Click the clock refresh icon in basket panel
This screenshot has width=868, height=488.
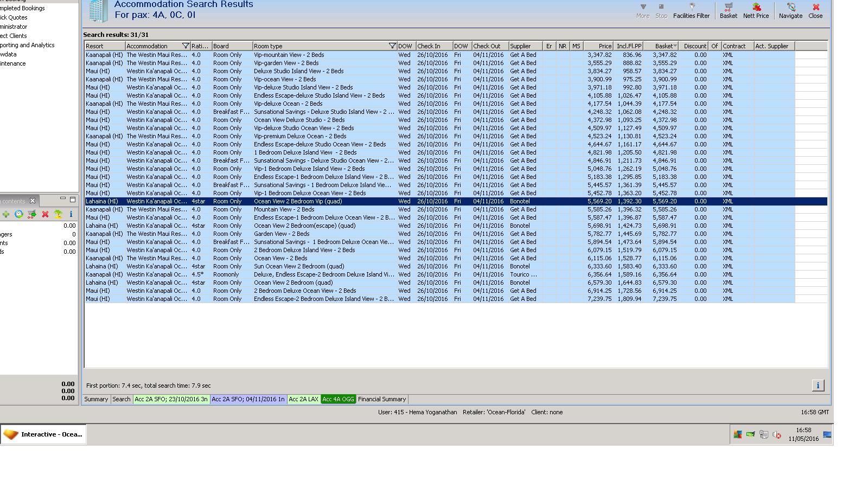click(x=19, y=214)
